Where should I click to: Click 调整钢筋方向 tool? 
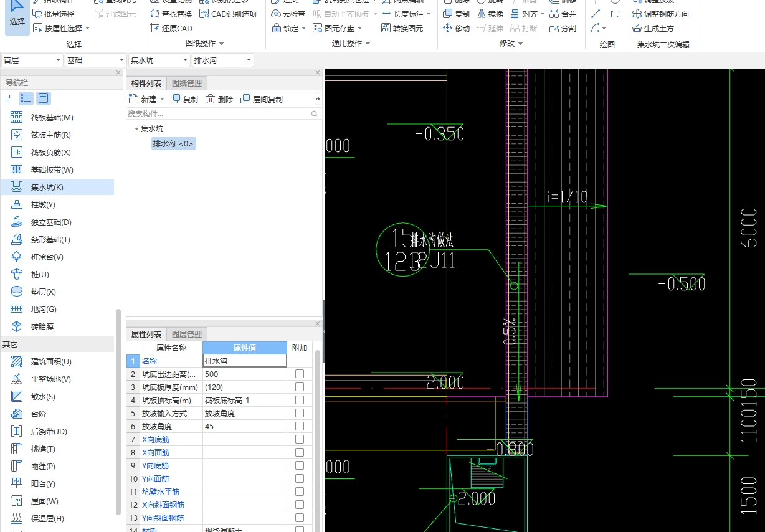(x=660, y=14)
